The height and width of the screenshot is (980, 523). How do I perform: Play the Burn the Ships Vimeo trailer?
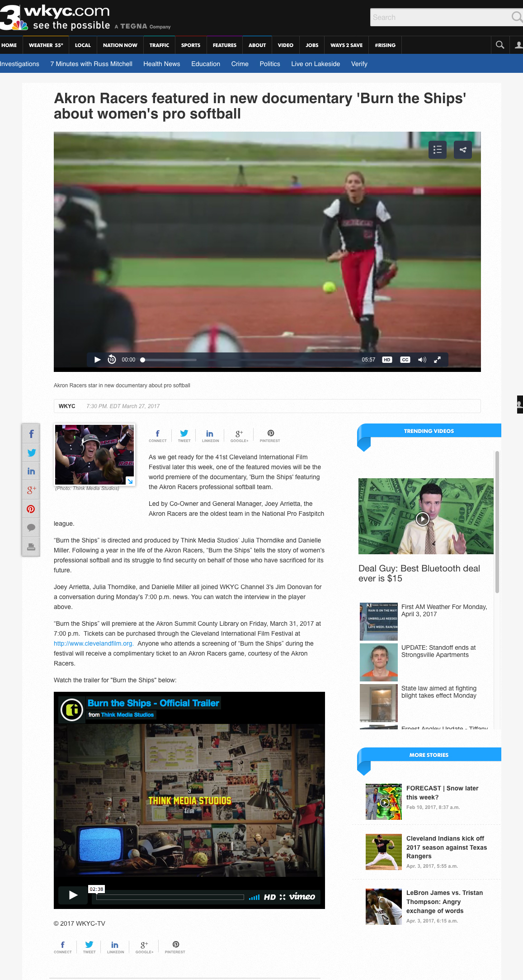point(73,895)
